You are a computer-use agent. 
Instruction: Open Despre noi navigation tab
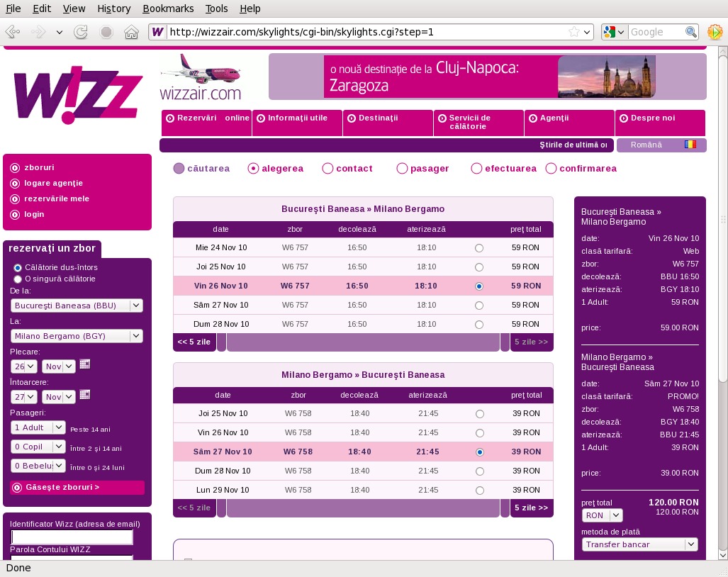660,123
